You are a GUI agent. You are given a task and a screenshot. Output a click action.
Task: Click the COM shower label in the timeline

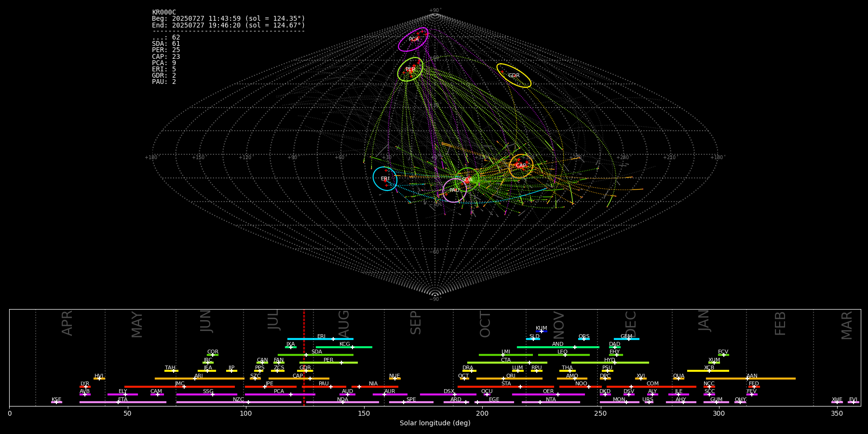coord(653,384)
